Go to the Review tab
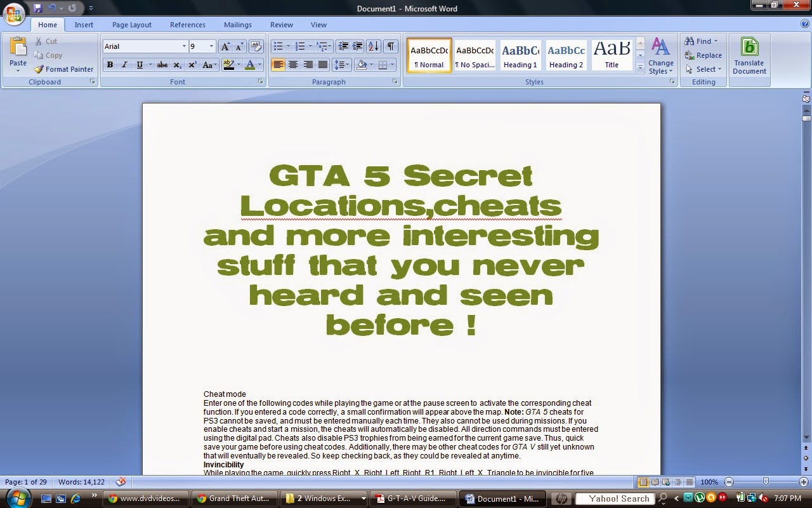 pos(282,25)
